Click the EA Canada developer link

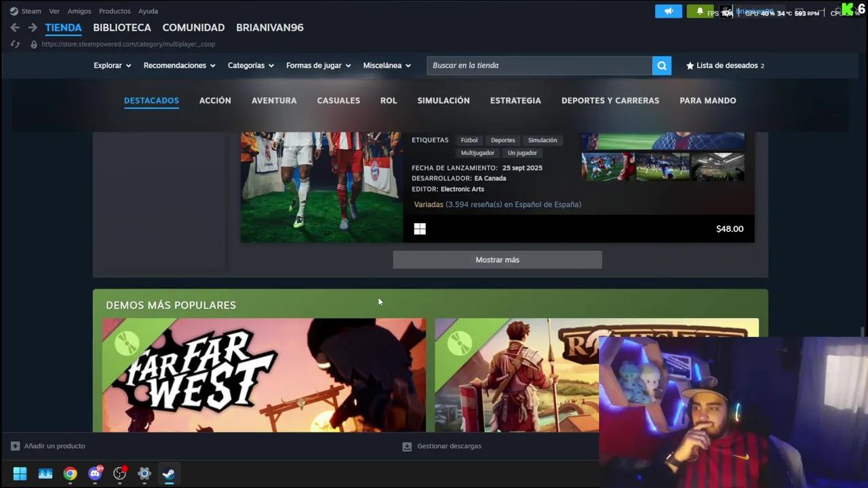pyautogui.click(x=490, y=178)
